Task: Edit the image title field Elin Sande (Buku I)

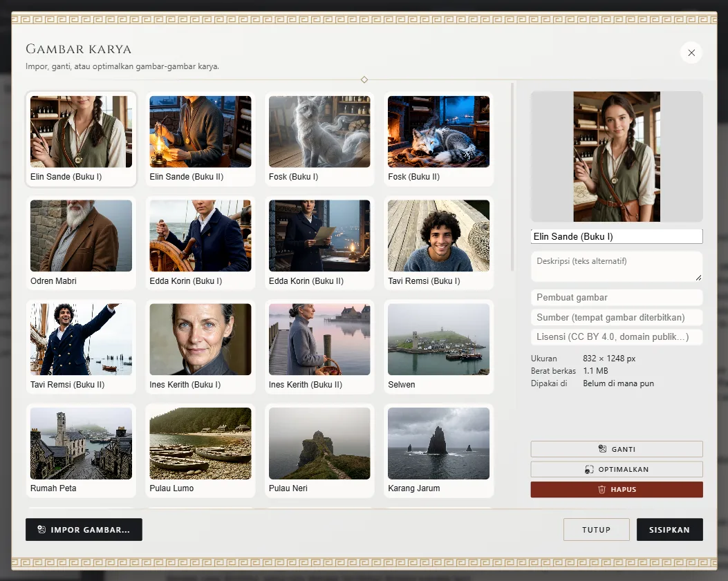Action: click(x=617, y=237)
